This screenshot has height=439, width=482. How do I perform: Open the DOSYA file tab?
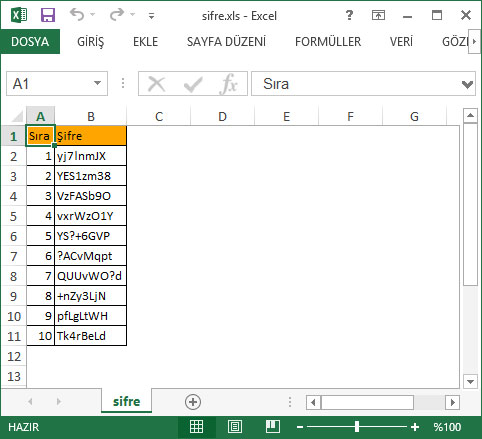[x=30, y=42]
